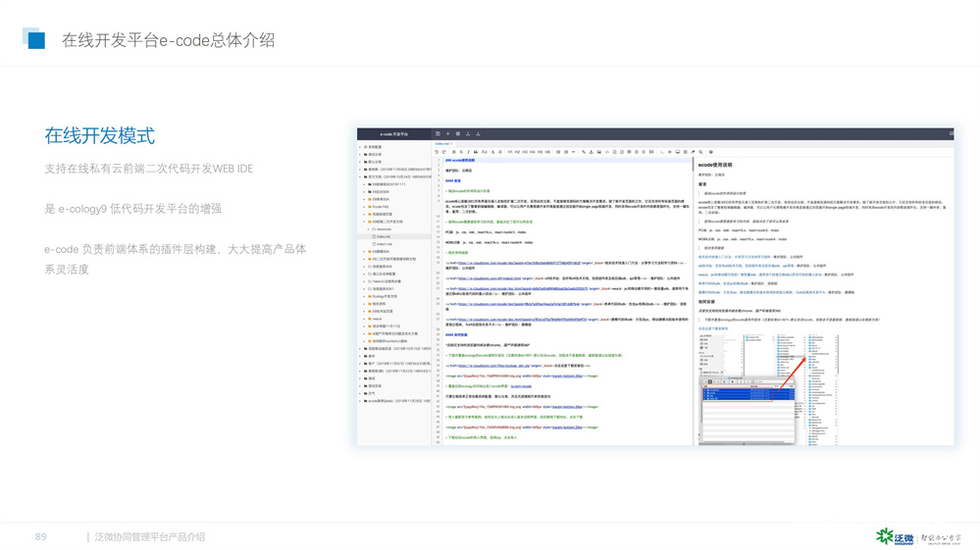The image size is (980, 550).
Task: Click the undo icon in editor toolbar
Action: 437,152
